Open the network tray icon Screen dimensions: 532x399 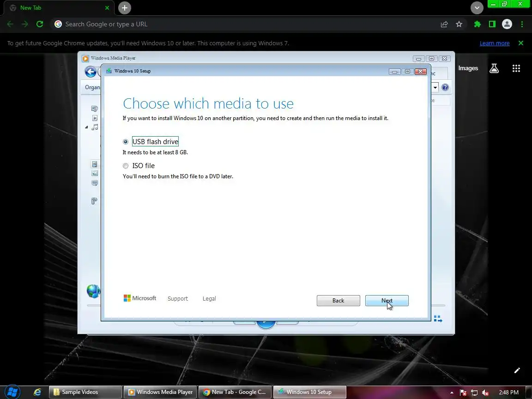(x=474, y=393)
